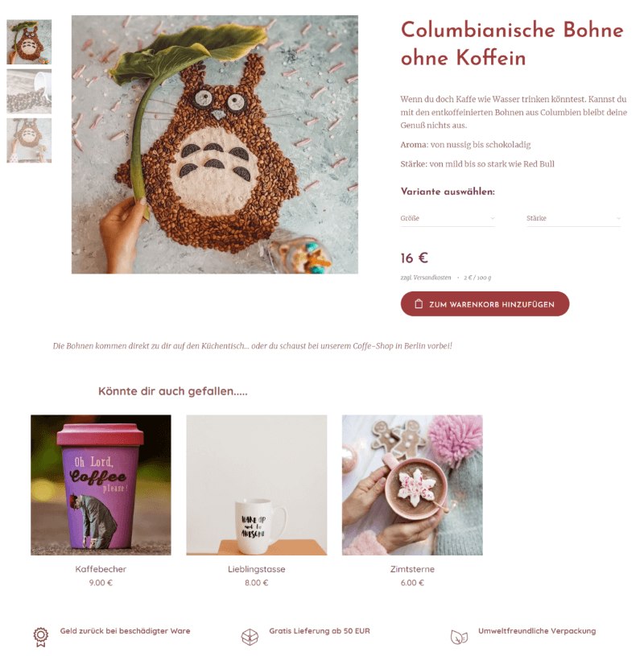Select the first Totoro coffee thumbnail

coord(29,42)
